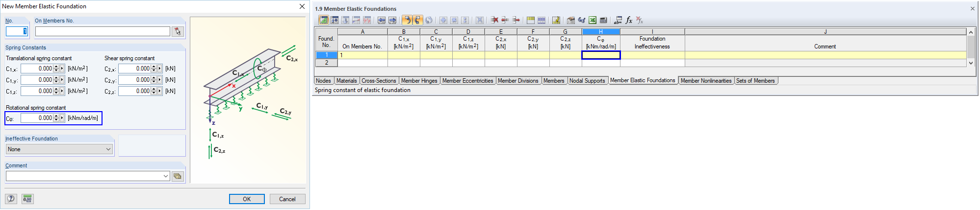
Task: Export table to Excel icon
Action: coord(593,20)
